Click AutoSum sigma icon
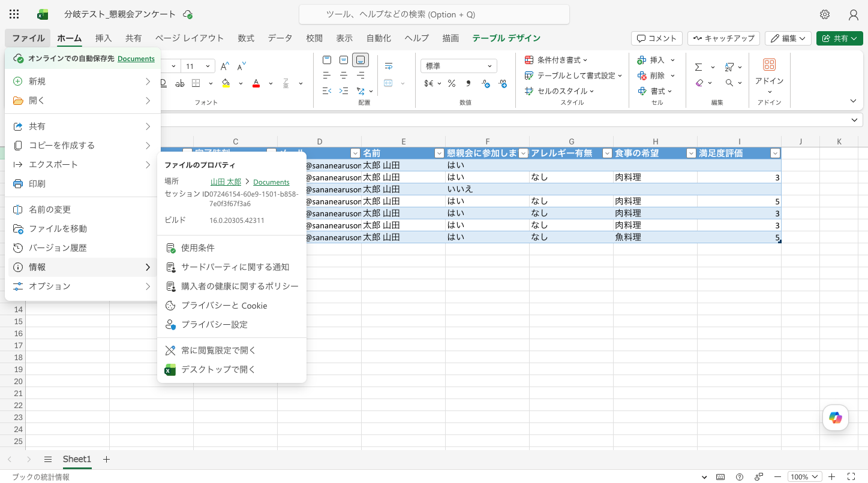This screenshot has height=483, width=868. pos(699,67)
